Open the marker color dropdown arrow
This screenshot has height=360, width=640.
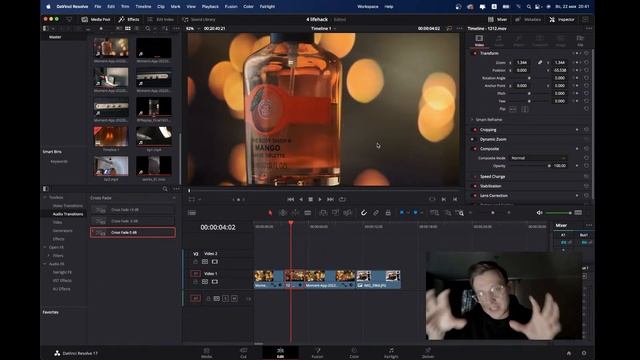point(421,213)
